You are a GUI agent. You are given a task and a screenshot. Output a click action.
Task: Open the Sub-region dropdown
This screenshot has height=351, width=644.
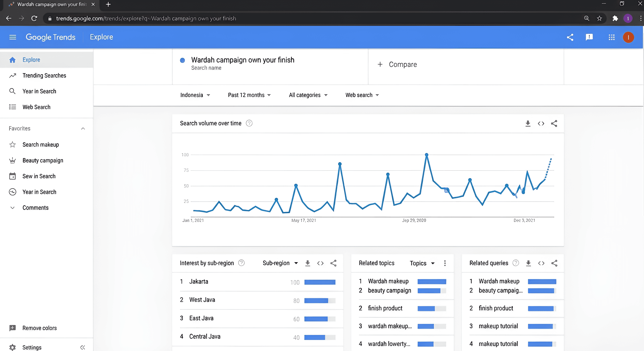pyautogui.click(x=280, y=263)
